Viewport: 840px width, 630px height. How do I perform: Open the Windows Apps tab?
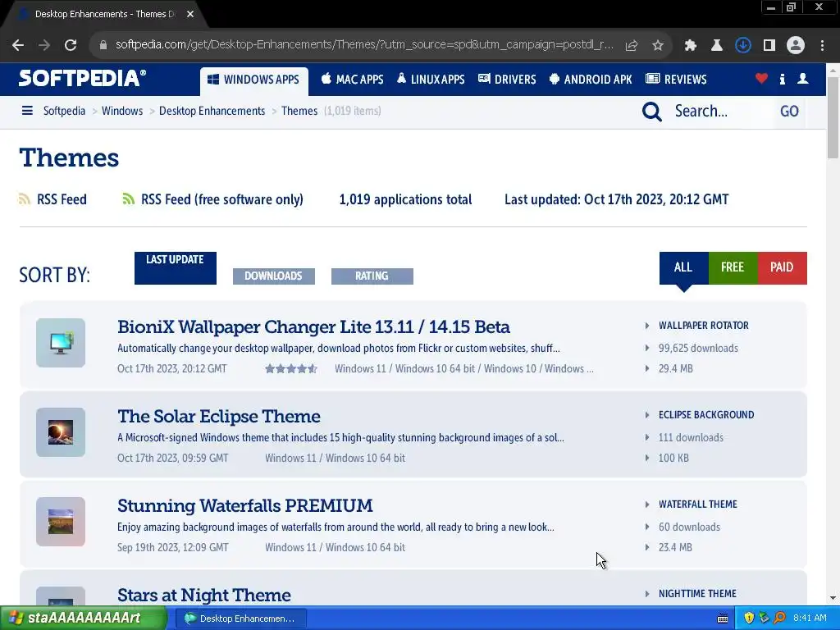[x=254, y=80]
